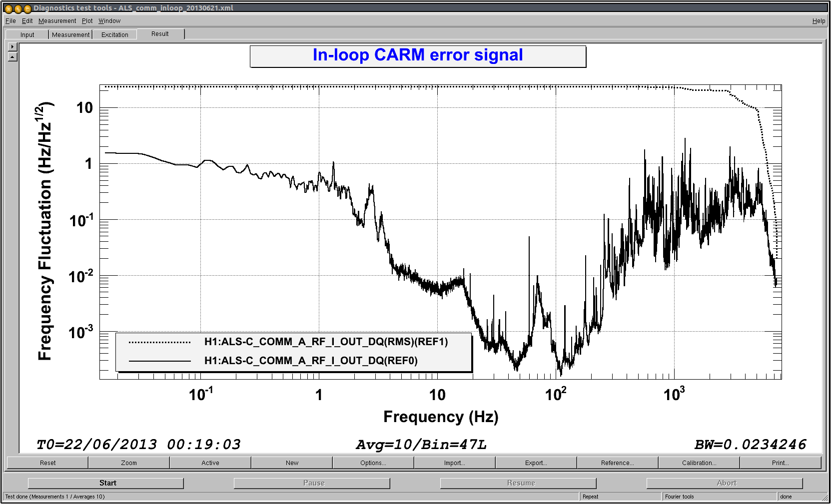Click the Reset button
The height and width of the screenshot is (504, 831).
tap(47, 463)
